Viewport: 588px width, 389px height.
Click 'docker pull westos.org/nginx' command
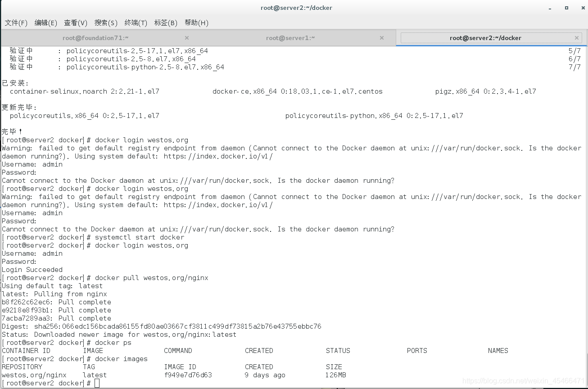tap(152, 278)
